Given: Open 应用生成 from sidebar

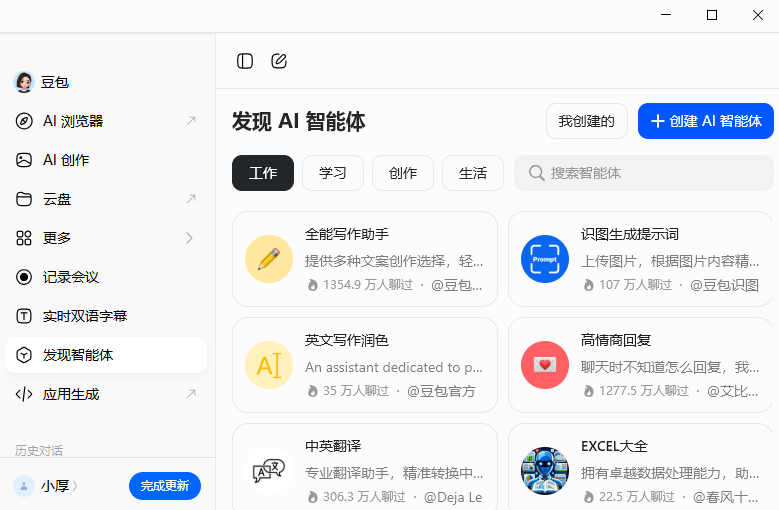Looking at the screenshot, I should pos(106,394).
